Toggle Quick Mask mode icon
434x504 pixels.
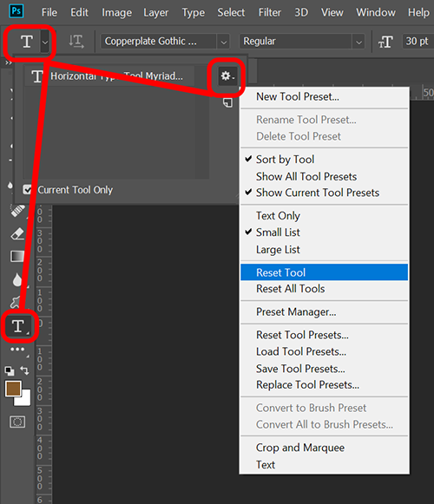pyautogui.click(x=17, y=422)
